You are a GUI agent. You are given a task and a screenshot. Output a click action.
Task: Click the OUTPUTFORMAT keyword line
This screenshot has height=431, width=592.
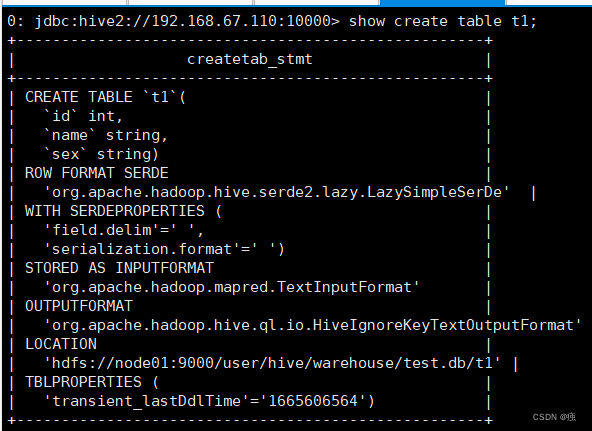point(79,306)
